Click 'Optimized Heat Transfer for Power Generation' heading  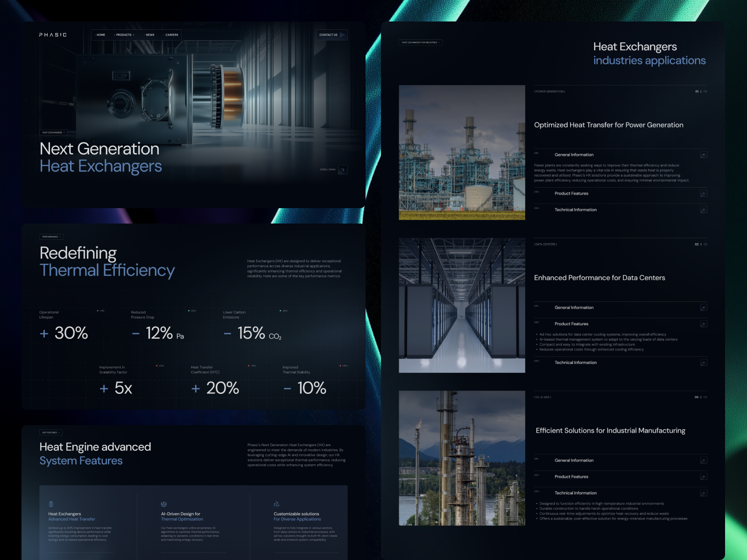(609, 125)
